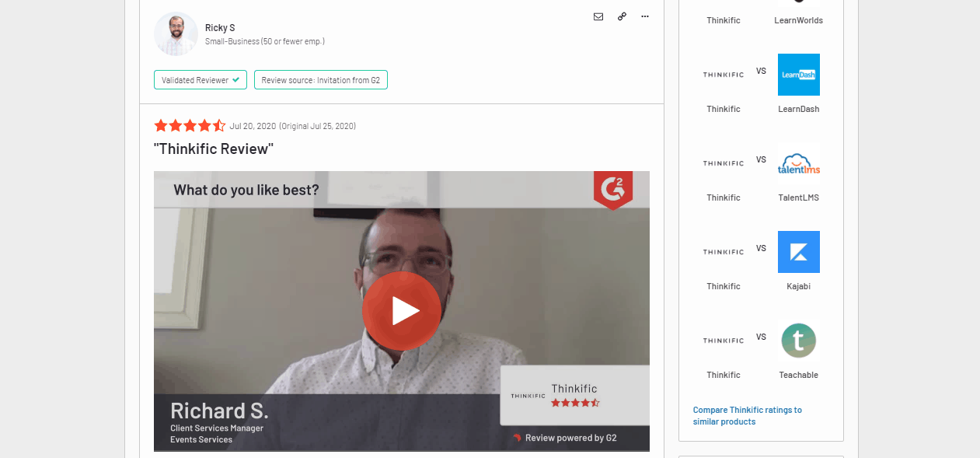Open the Ricky S reviewer name

tap(220, 28)
